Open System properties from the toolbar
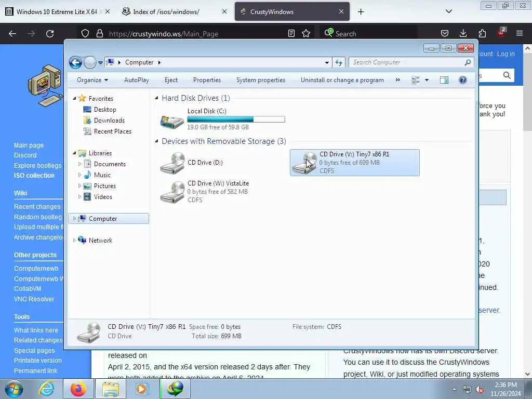The width and height of the screenshot is (532, 399). [261, 80]
